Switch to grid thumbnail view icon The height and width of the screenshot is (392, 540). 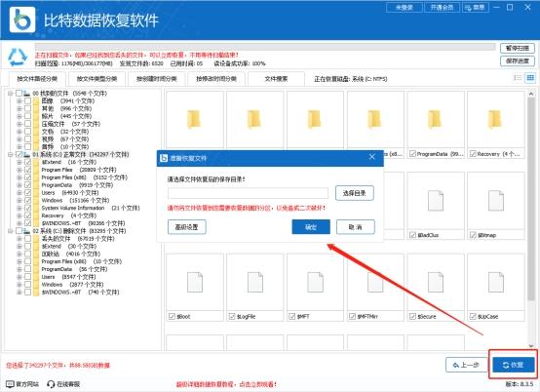coord(530,78)
